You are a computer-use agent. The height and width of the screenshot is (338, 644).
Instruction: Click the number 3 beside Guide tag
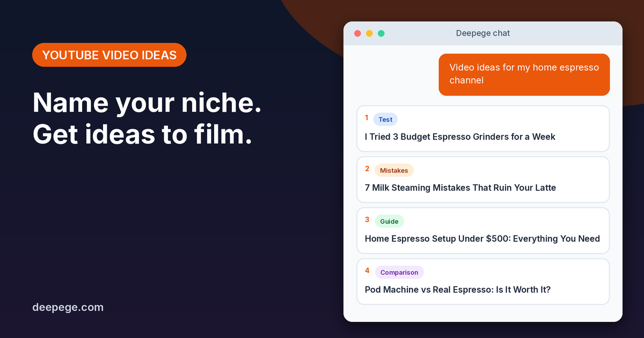click(x=367, y=219)
